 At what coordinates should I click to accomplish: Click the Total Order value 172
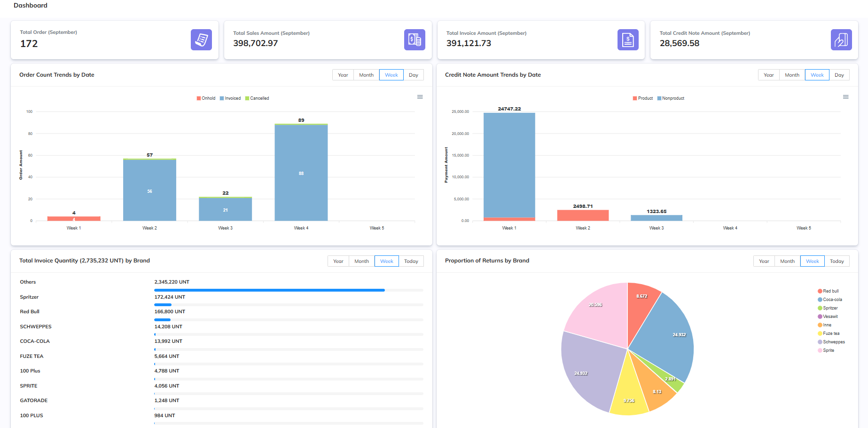tap(29, 44)
